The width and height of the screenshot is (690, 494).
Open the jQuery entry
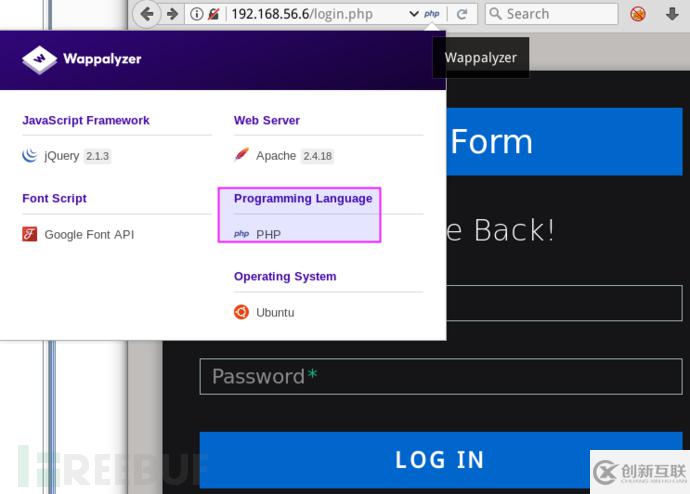click(62, 156)
